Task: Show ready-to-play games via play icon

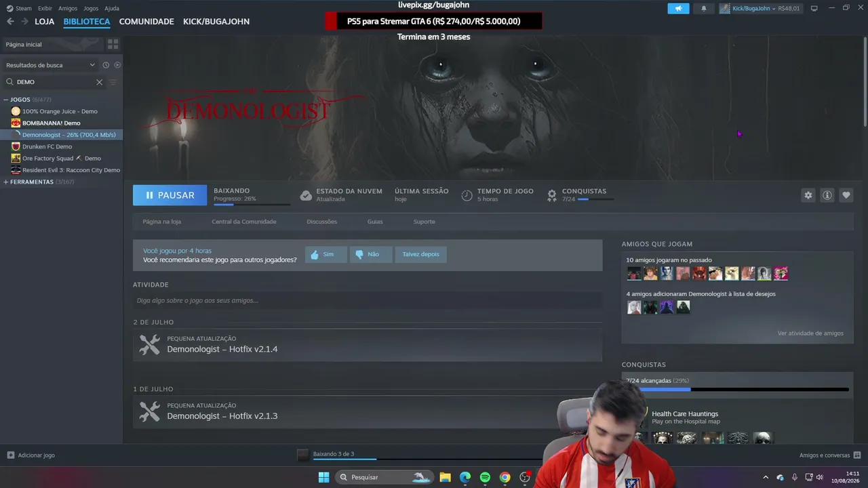Action: pyautogui.click(x=117, y=65)
